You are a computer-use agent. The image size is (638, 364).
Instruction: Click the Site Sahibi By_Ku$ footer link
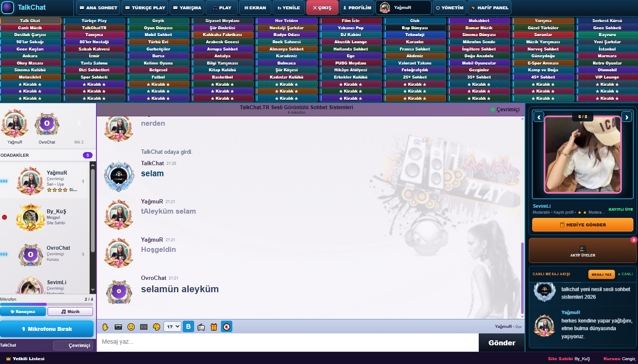pyautogui.click(x=569, y=358)
